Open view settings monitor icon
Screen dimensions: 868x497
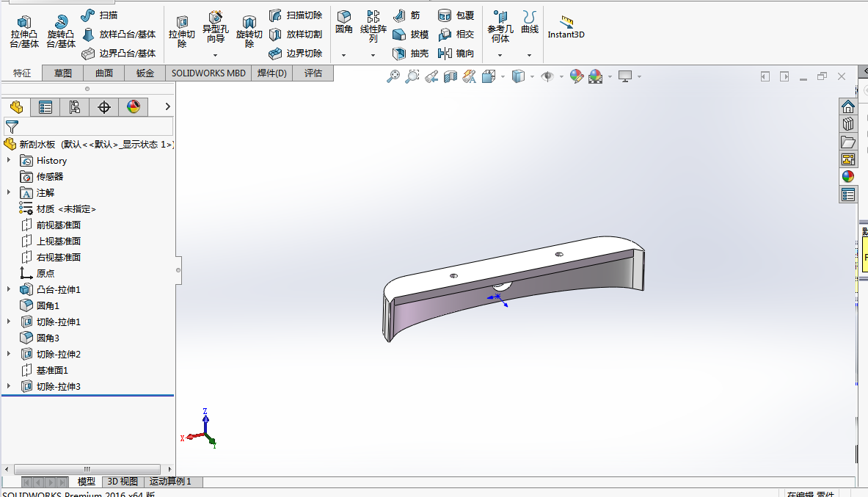[625, 76]
